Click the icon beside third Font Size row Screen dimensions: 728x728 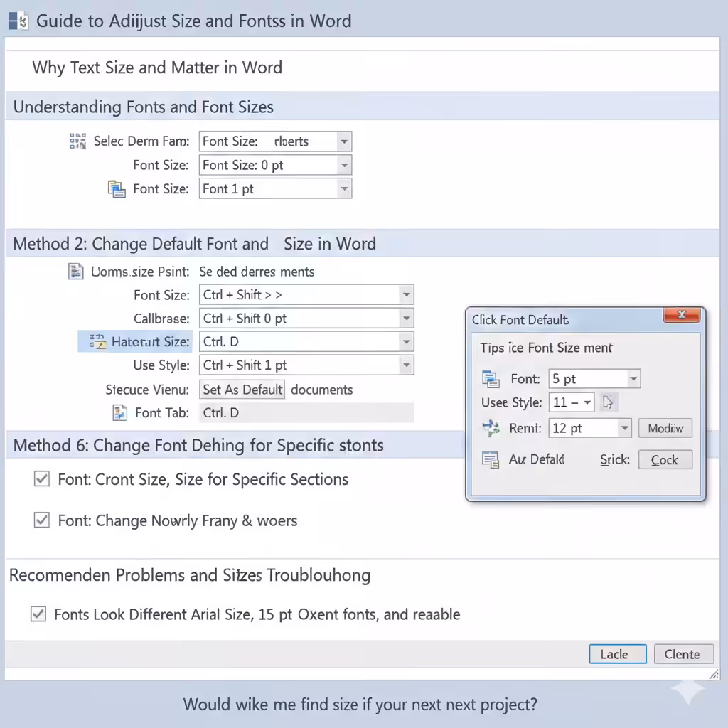click(x=117, y=189)
